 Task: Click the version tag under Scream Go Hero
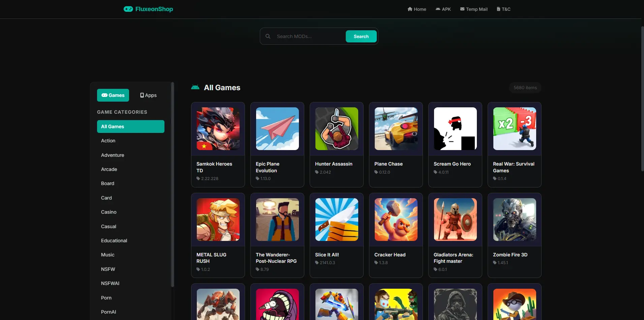(x=441, y=172)
